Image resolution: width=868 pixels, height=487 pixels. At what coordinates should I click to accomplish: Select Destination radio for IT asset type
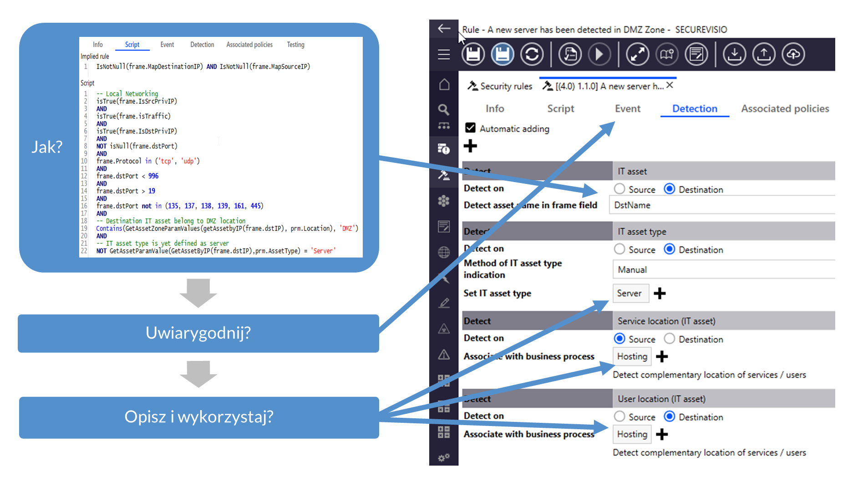[x=669, y=249]
